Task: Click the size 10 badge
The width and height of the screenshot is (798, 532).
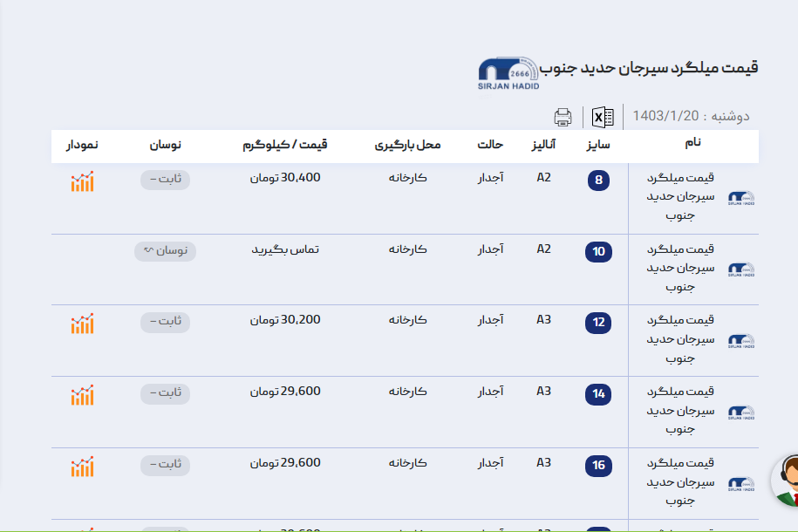Action: (x=598, y=252)
